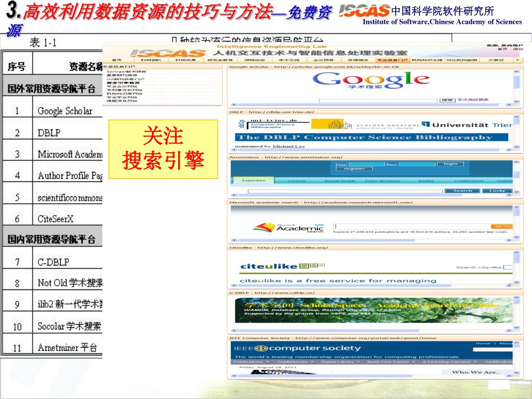Click the Universität Trier logo
This screenshot has width=532, height=399.
point(467,125)
